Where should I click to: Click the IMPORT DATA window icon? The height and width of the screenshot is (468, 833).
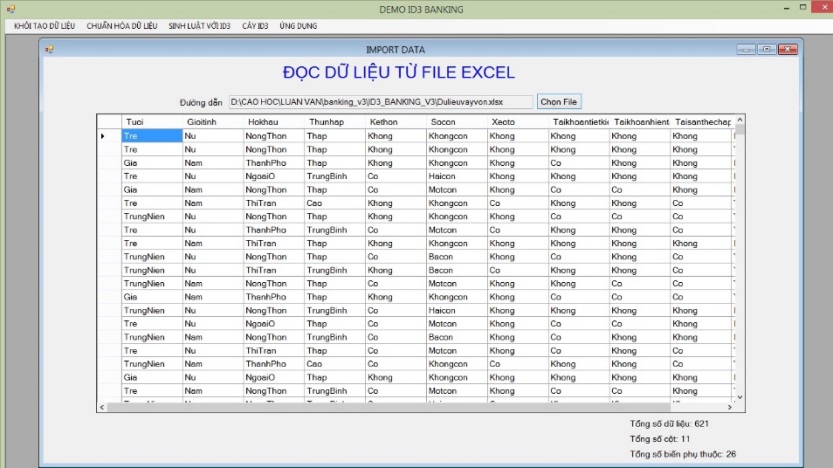click(x=49, y=49)
